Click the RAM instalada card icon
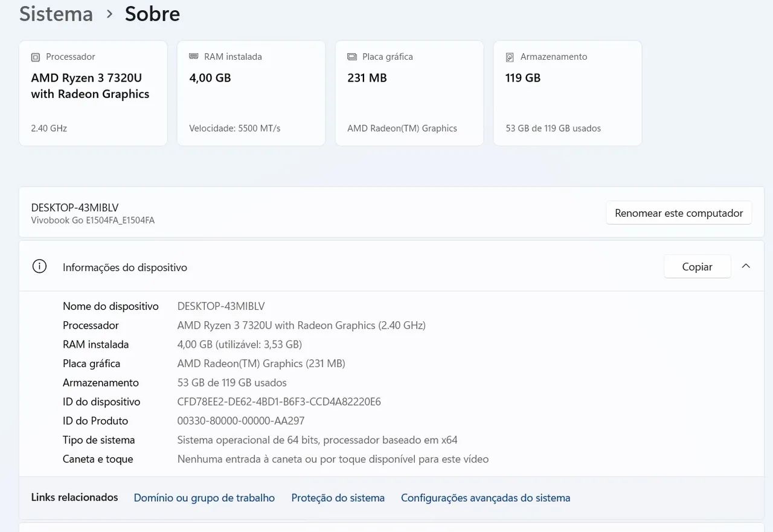This screenshot has height=532, width=773. (x=194, y=56)
